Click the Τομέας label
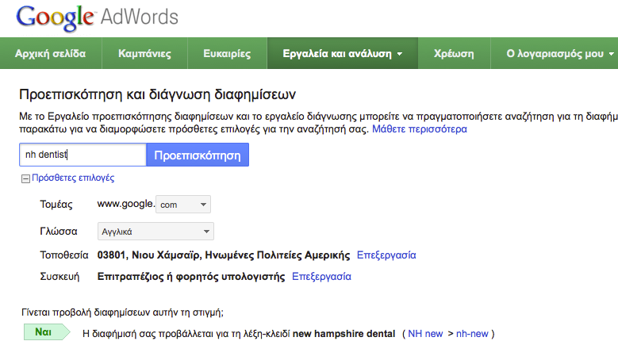Viewport: 618px width, 364px height. pyautogui.click(x=56, y=205)
